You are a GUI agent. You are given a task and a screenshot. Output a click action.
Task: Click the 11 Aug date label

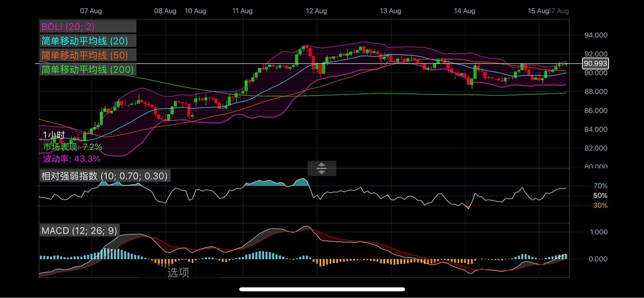(x=242, y=11)
